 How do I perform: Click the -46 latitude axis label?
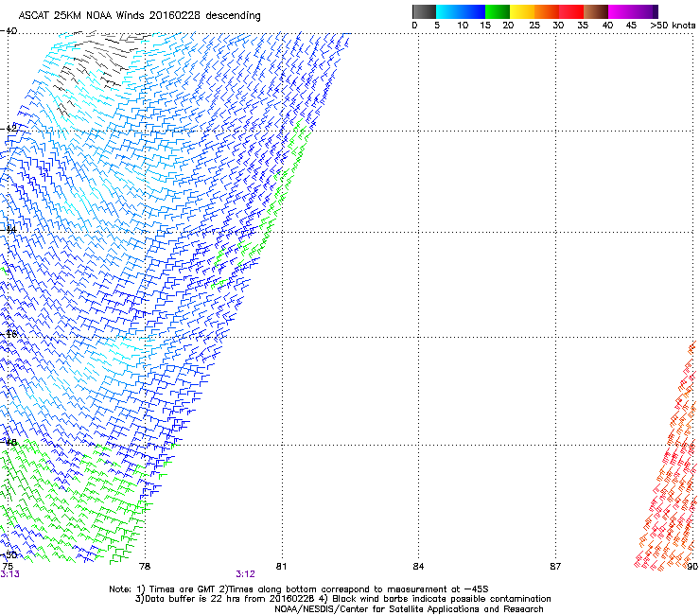point(9,334)
